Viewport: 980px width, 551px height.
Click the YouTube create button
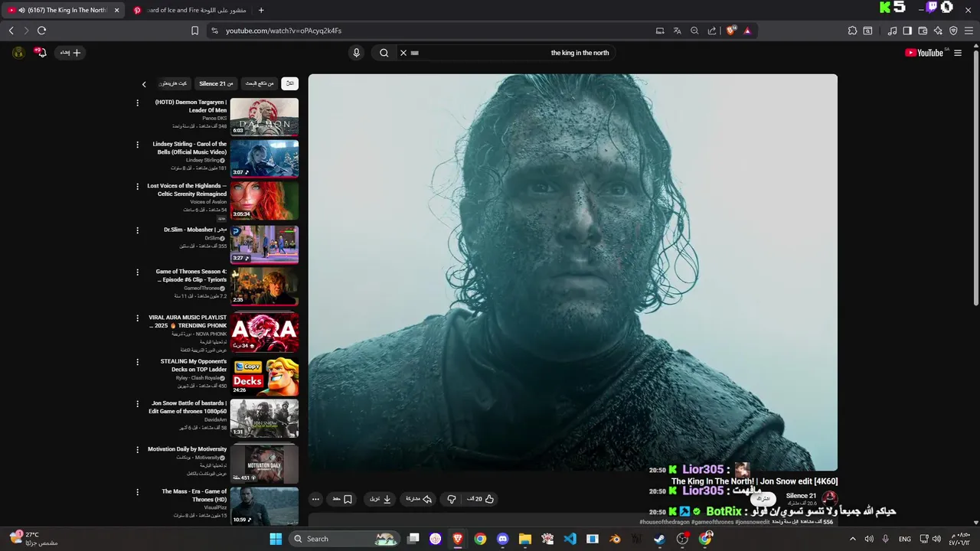(71, 53)
